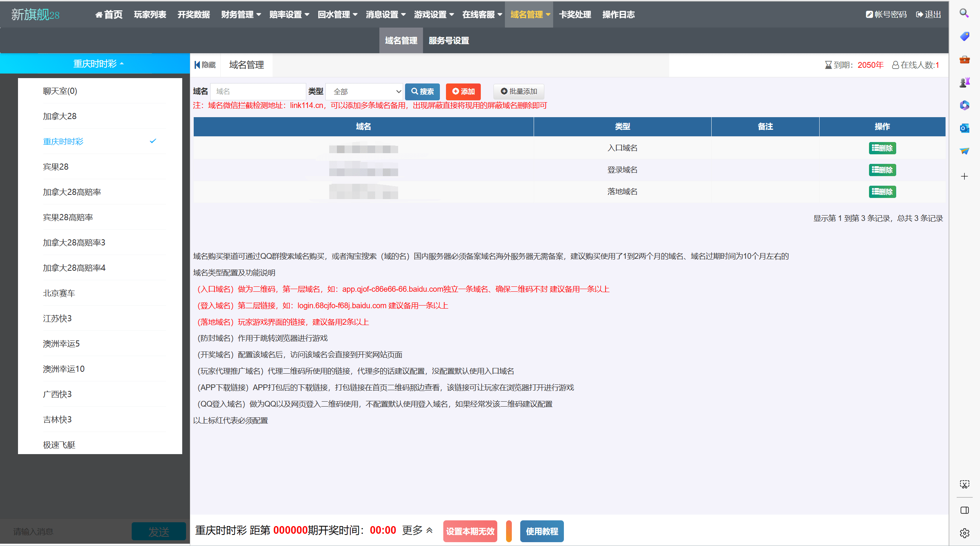Open the sidebar settings gear

tap(964, 533)
